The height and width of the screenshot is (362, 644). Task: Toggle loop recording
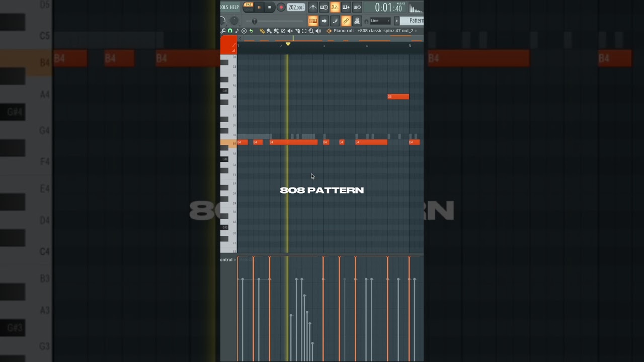[x=357, y=7]
